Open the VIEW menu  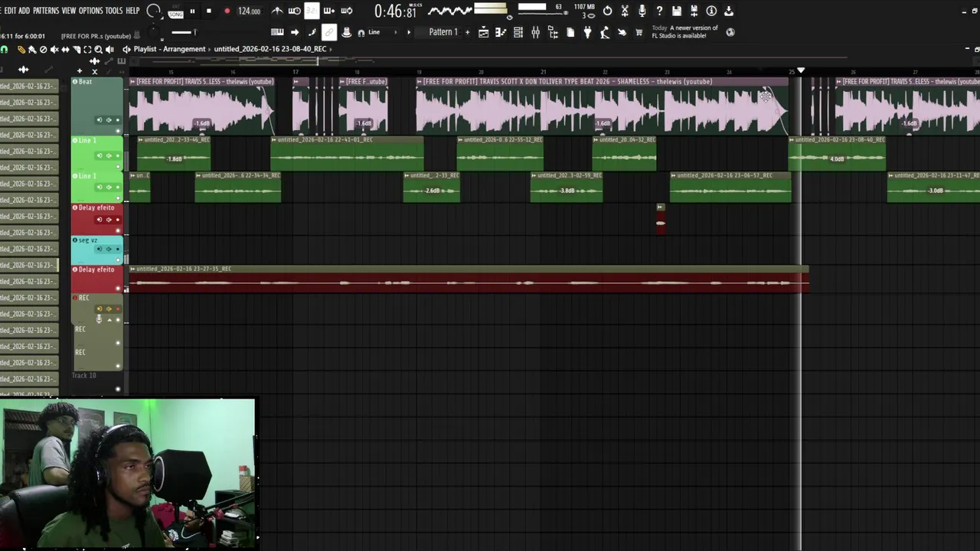(x=69, y=11)
